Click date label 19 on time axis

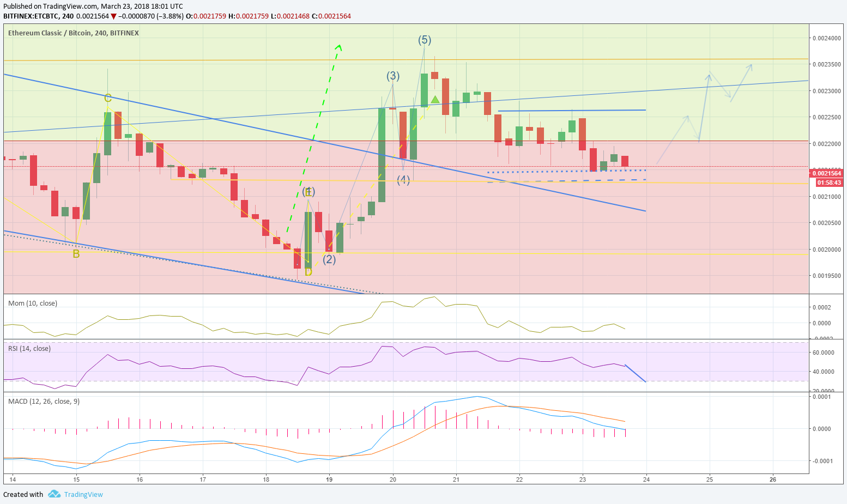pyautogui.click(x=329, y=479)
